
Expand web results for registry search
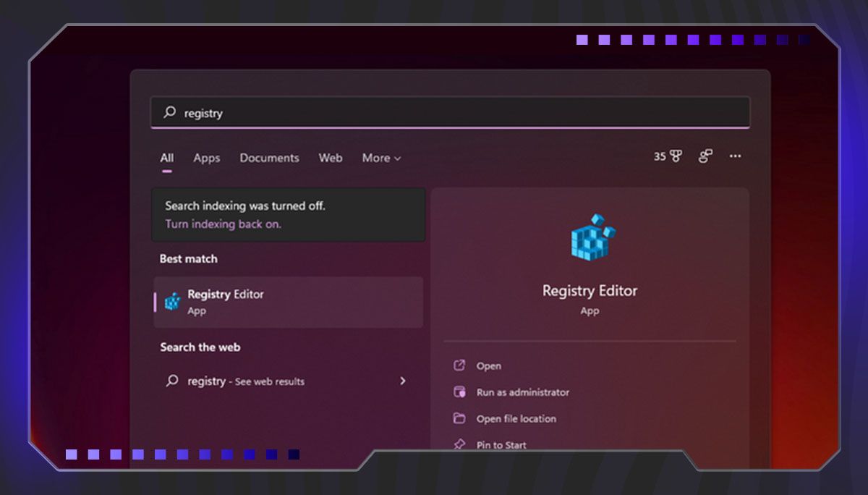pos(403,381)
